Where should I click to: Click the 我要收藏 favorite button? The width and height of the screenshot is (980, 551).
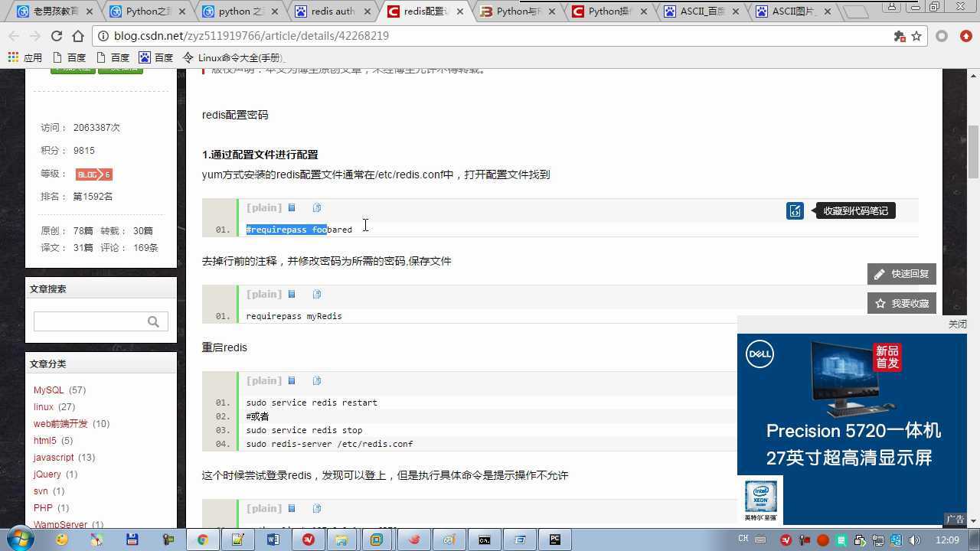point(902,303)
